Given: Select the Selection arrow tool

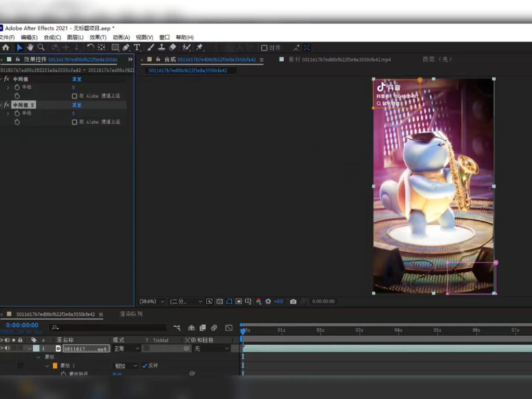Looking at the screenshot, I should point(20,47).
